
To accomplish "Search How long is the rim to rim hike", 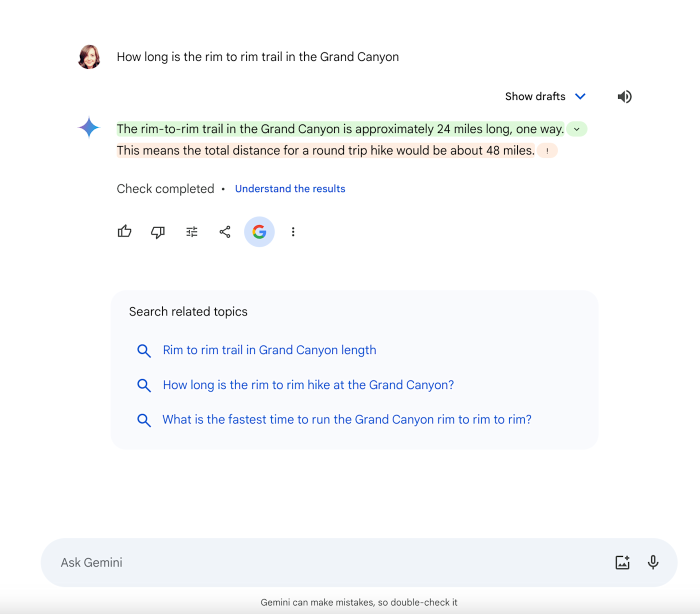I will pyautogui.click(x=308, y=385).
